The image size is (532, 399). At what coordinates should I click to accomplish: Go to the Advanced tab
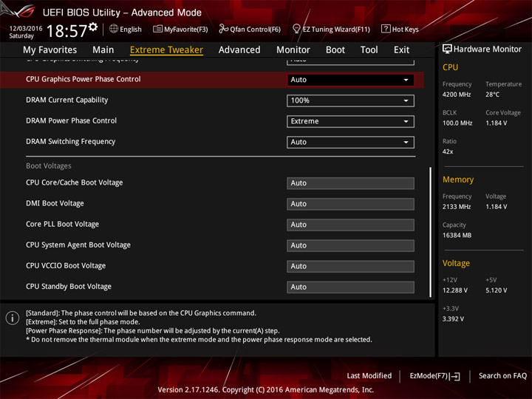(239, 50)
